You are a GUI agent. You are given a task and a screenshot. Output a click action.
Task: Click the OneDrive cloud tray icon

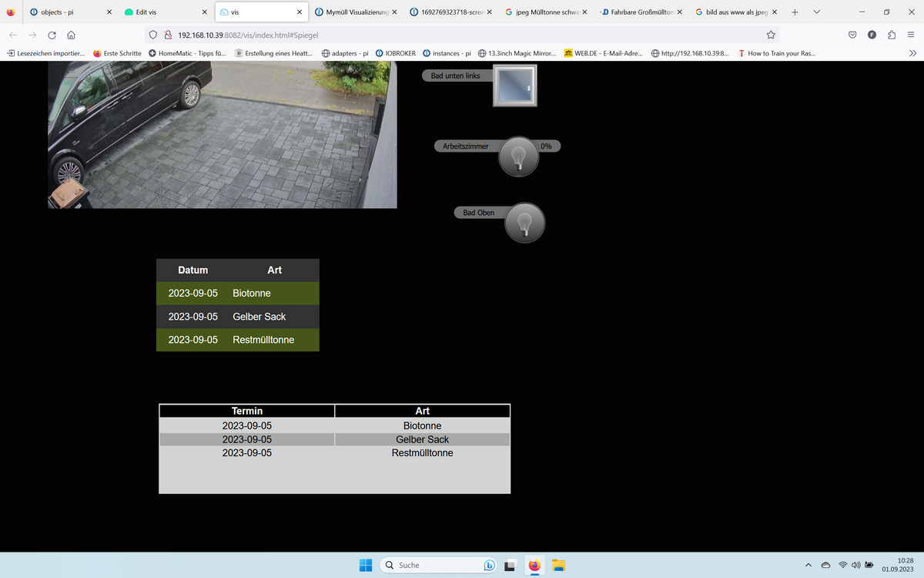826,565
